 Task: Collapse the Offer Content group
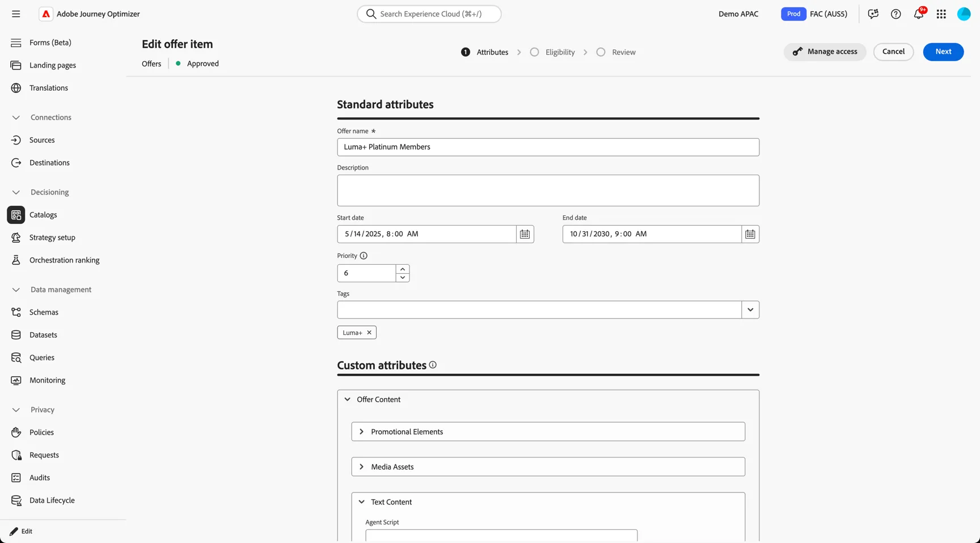click(348, 400)
